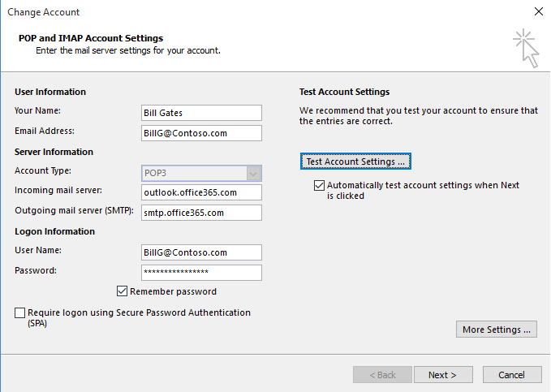Image resolution: width=551 pixels, height=392 pixels.
Task: Click the Test Account Settings button
Action: coord(355,162)
